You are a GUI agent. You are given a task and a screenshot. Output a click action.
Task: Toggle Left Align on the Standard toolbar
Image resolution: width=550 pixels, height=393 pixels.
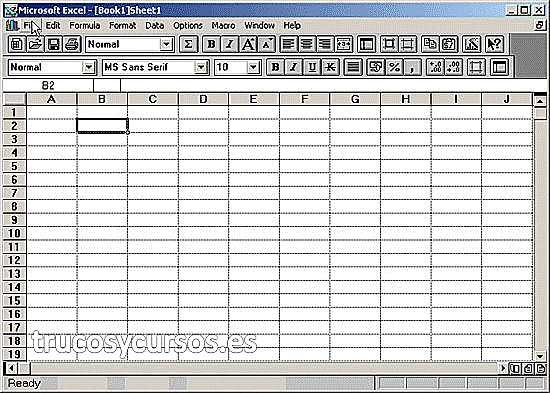click(x=289, y=44)
